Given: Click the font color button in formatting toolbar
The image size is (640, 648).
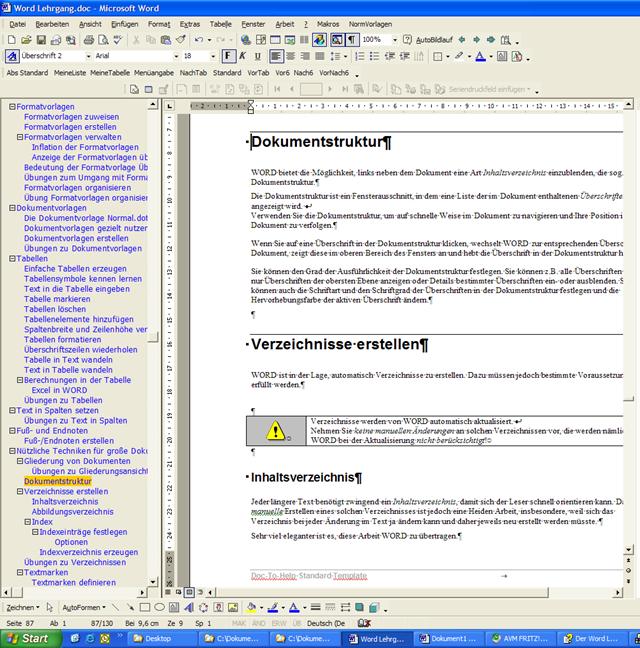Looking at the screenshot, I should (479, 56).
